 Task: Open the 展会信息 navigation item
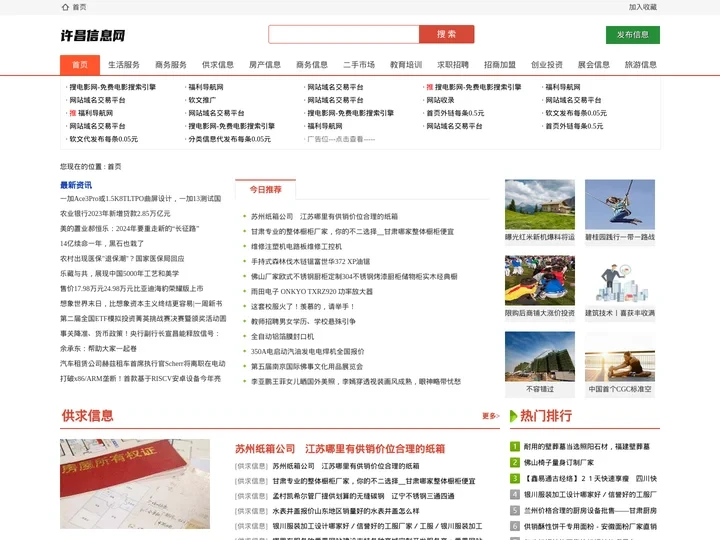(594, 65)
